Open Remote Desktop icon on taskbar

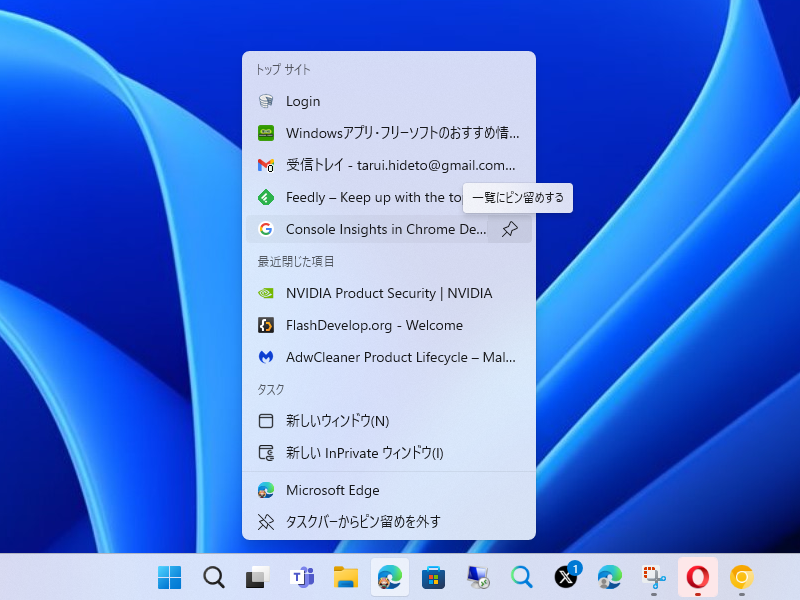click(478, 577)
